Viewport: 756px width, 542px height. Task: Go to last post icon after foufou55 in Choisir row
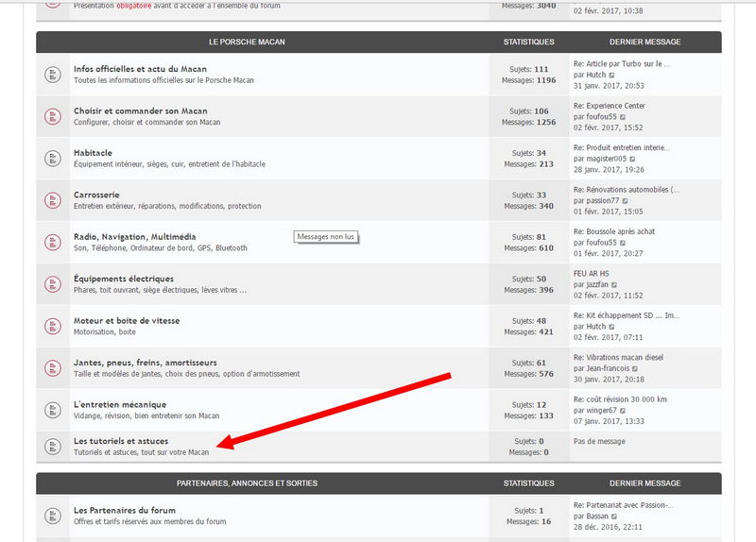coord(623,117)
